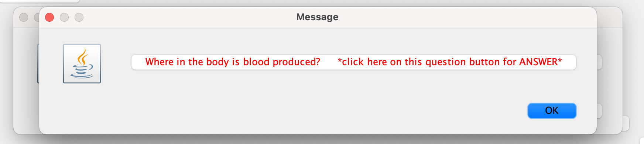Click the background window's grey close button
The image size is (644, 144).
pyautogui.click(x=24, y=17)
